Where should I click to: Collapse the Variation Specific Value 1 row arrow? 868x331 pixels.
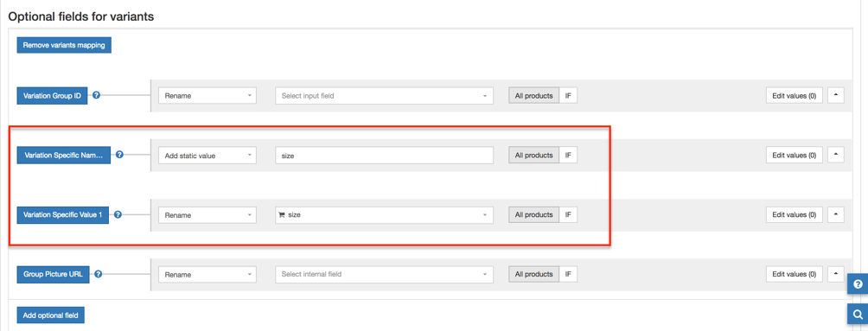click(835, 215)
